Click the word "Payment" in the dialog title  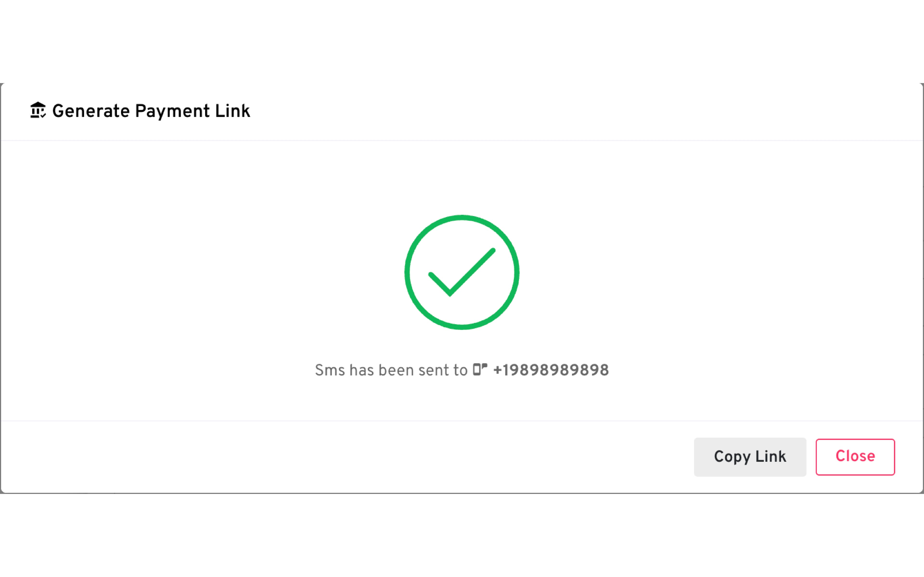(x=172, y=111)
